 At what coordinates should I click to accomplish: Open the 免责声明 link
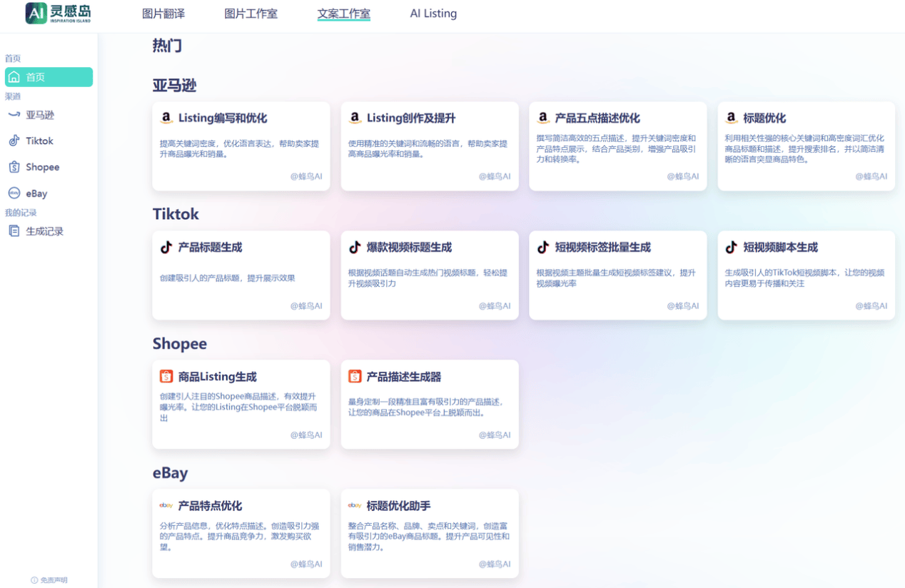[x=54, y=580]
